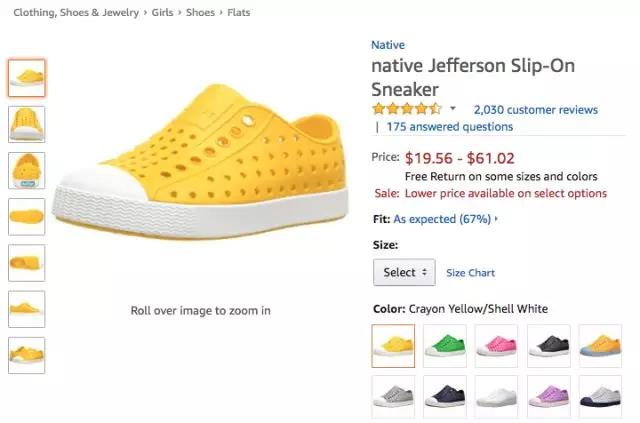Open the rating breakdown arrow beside stars
The width and height of the screenshot is (640, 423).
coord(453,109)
